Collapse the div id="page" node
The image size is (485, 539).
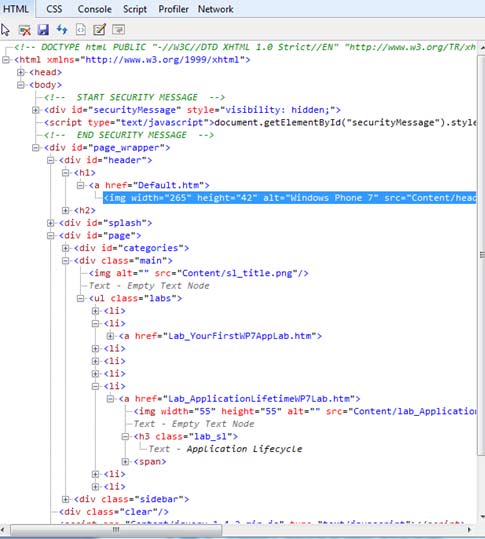[51, 235]
